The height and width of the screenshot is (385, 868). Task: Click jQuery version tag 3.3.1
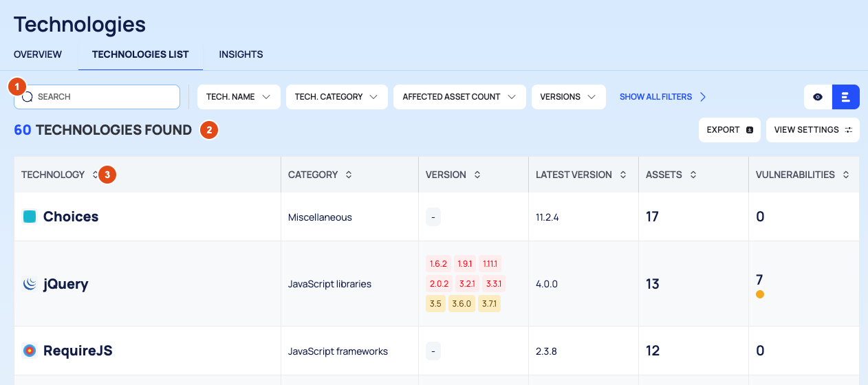[493, 283]
